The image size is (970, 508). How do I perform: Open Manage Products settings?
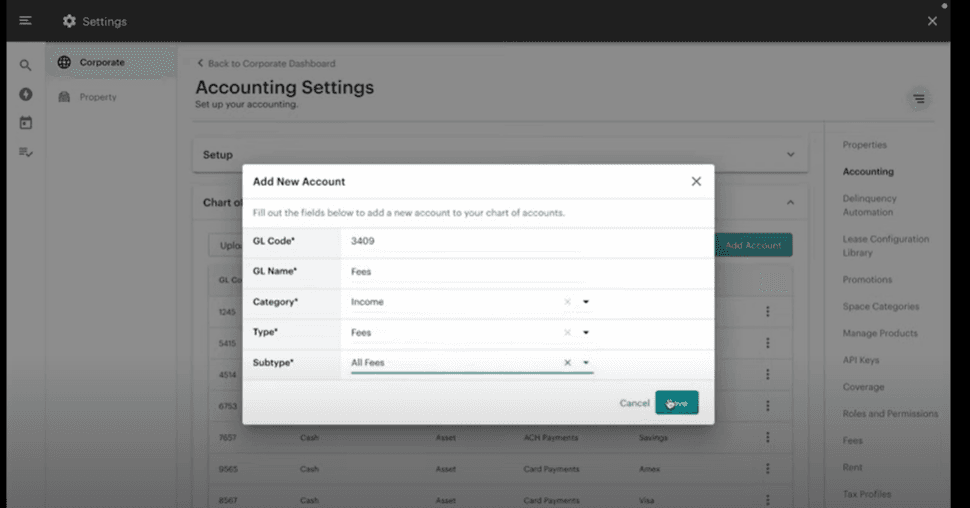(880, 333)
